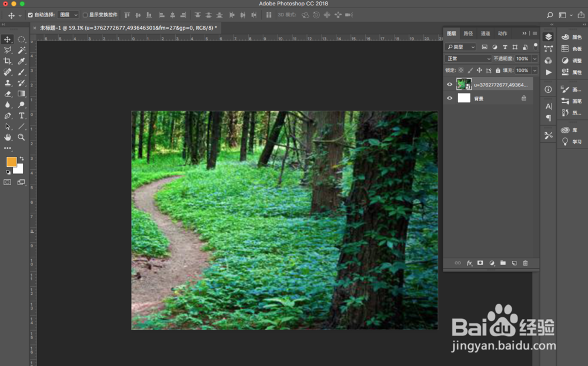
Task: Open the 属性 Properties panel
Action: point(572,72)
